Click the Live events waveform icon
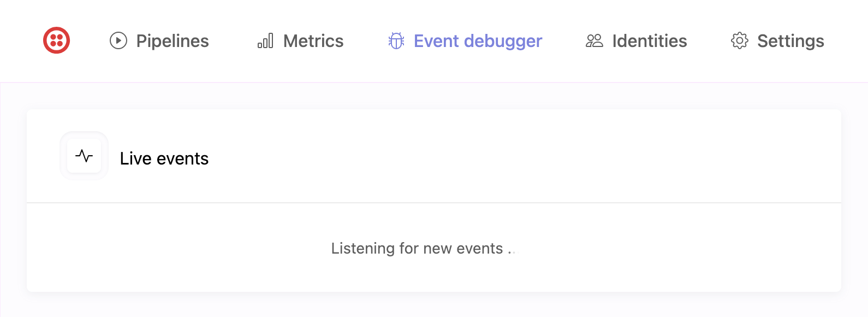The image size is (868, 317). (84, 156)
